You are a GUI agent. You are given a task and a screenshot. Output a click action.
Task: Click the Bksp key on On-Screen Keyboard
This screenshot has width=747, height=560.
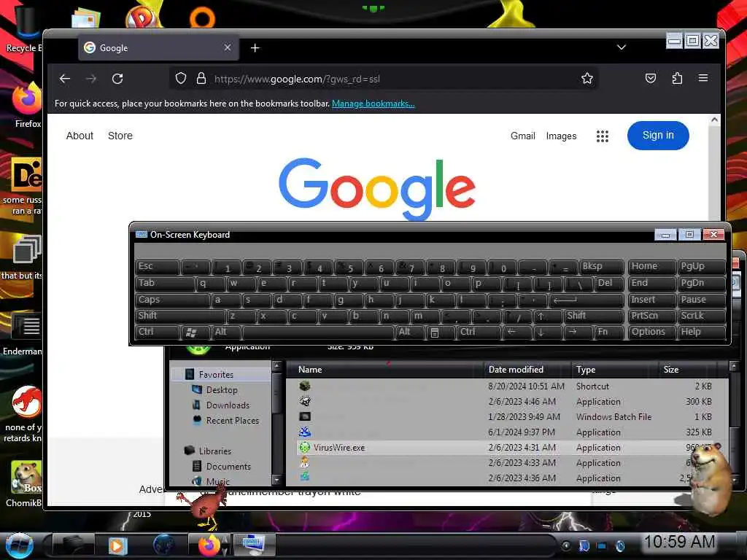click(x=601, y=267)
